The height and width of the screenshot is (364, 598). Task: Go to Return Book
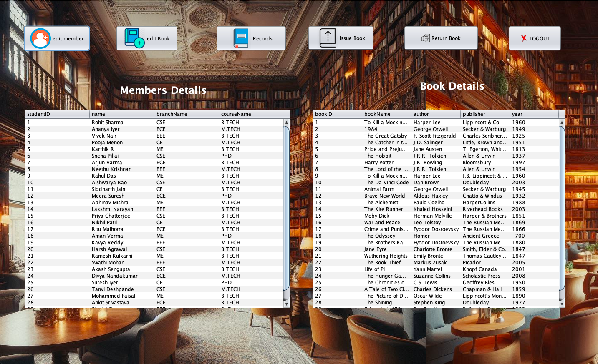(441, 38)
